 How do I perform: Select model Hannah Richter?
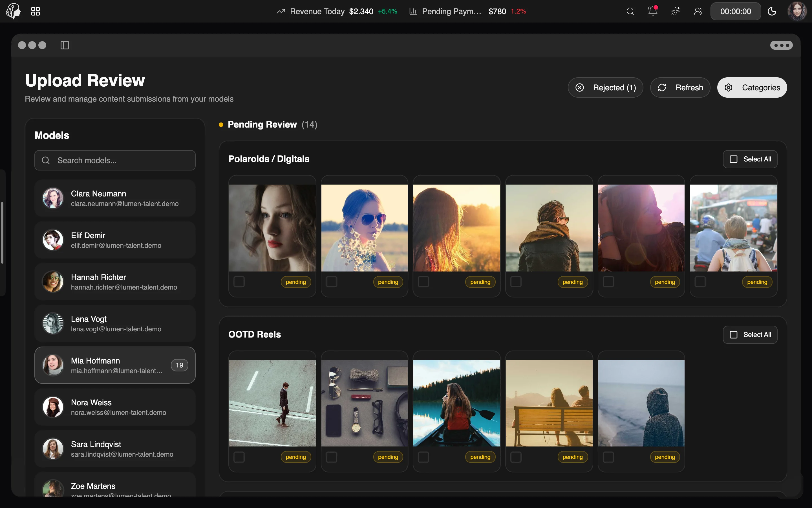click(x=115, y=282)
